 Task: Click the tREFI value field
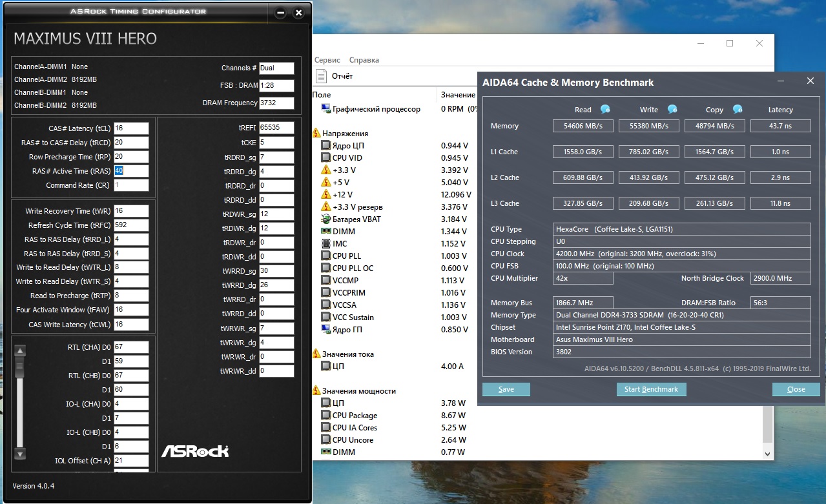click(276, 128)
